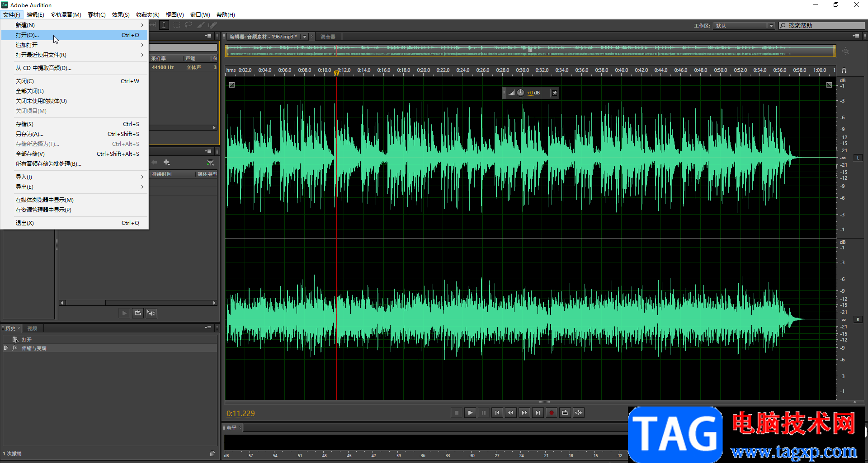
Task: Toggle loop playback in transport bar
Action: pos(565,413)
